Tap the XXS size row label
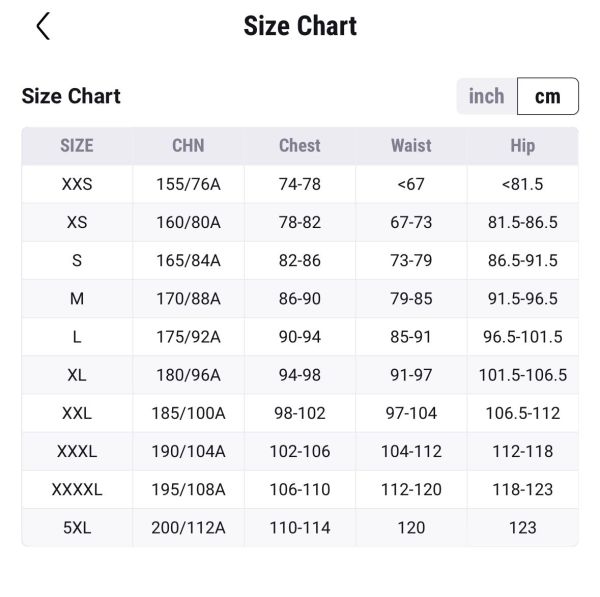Viewport: 600px width, 597px height. tap(77, 184)
